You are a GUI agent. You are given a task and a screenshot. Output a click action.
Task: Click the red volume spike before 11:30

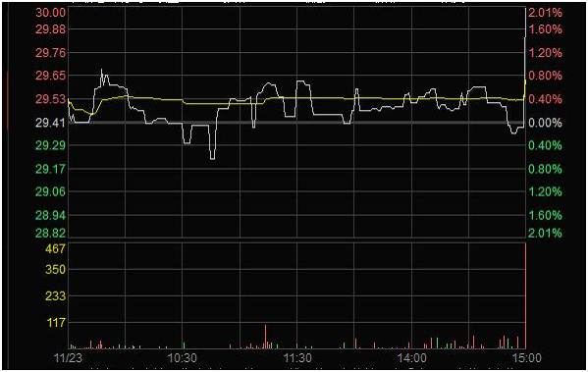pos(265,337)
